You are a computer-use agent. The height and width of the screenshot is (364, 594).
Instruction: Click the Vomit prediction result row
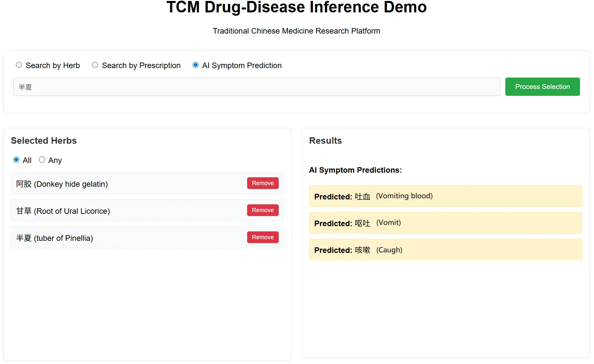[445, 223]
